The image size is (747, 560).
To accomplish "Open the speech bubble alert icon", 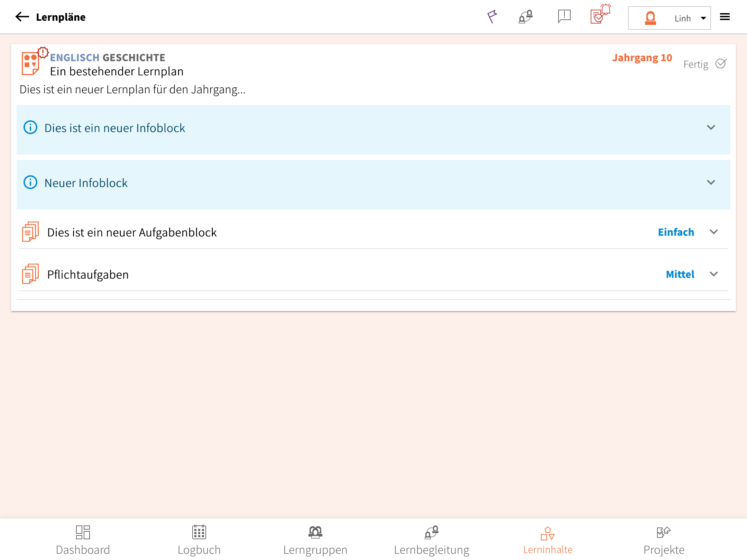I will tap(564, 17).
